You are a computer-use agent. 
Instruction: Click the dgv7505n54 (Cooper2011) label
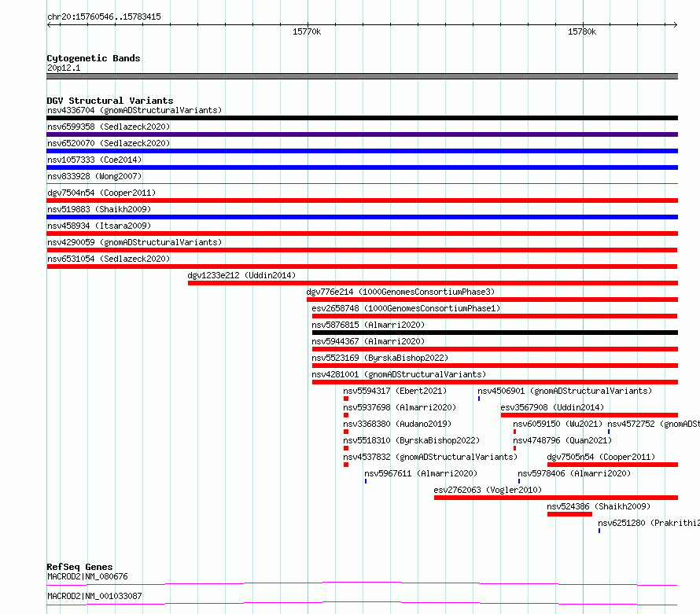601,457
